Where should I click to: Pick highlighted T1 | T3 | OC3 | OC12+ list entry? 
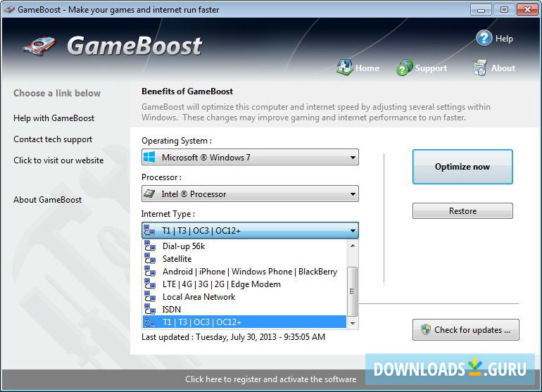pos(244,322)
